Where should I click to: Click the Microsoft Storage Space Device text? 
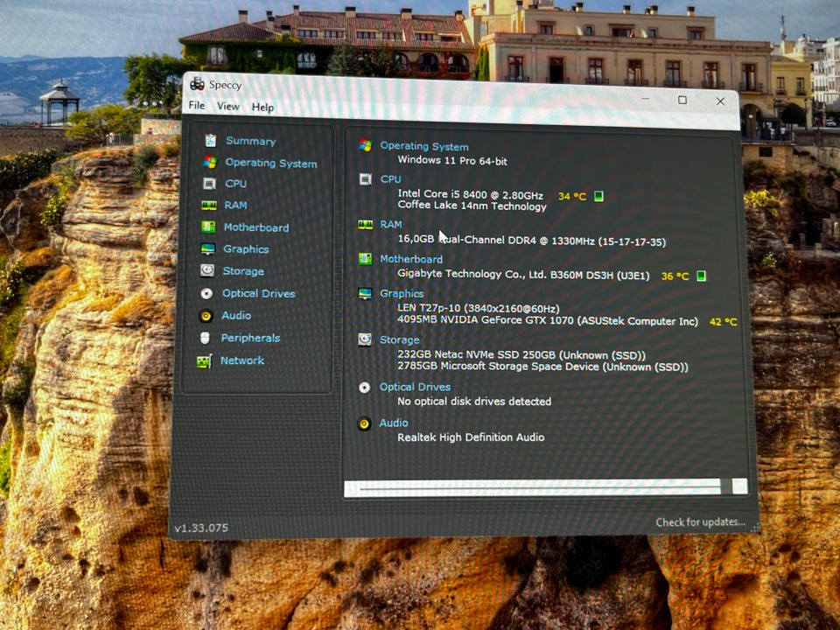[x=542, y=367]
